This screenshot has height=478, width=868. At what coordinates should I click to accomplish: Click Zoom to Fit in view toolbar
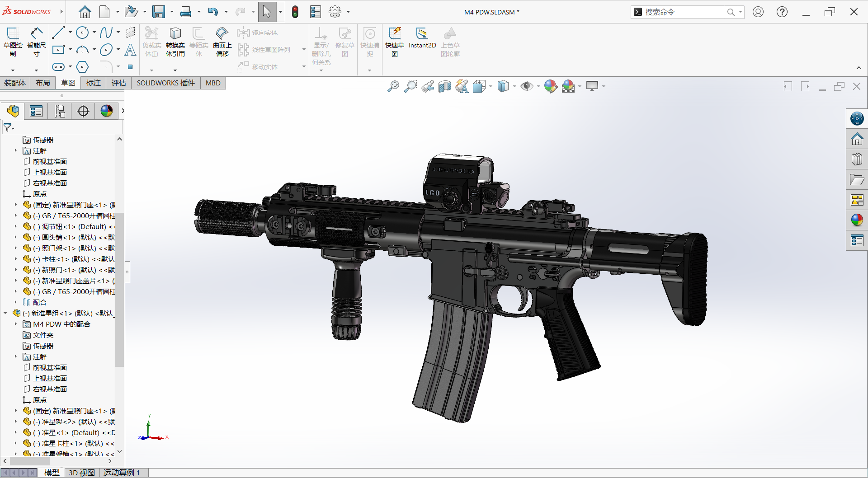pos(393,86)
